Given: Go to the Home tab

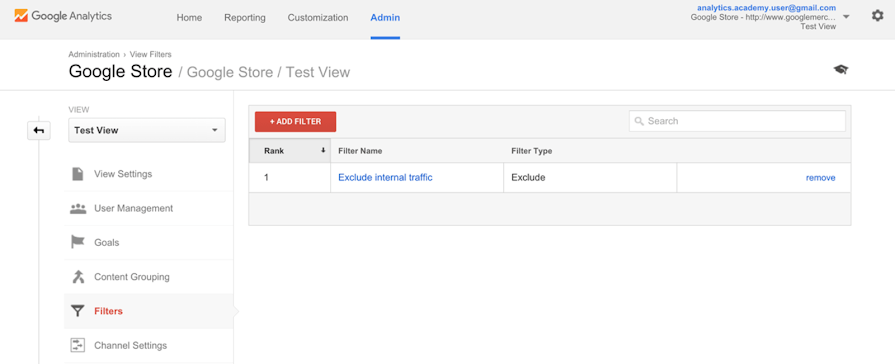Looking at the screenshot, I should (x=189, y=18).
